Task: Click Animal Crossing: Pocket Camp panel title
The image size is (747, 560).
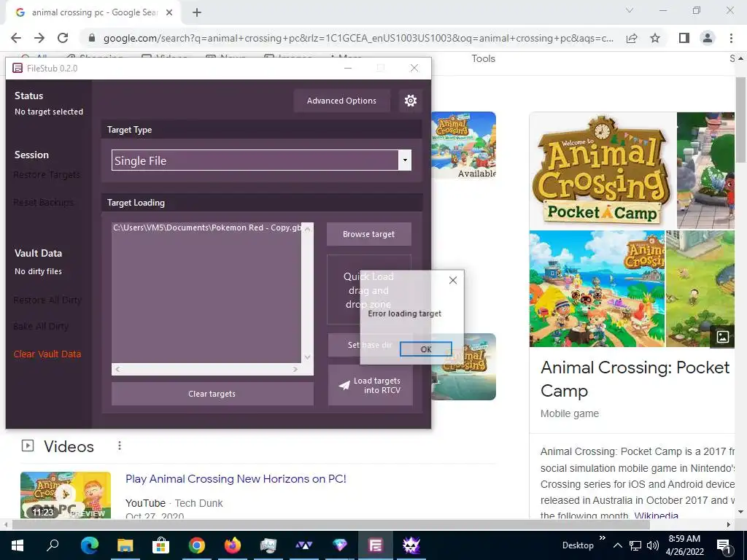Action: click(635, 378)
